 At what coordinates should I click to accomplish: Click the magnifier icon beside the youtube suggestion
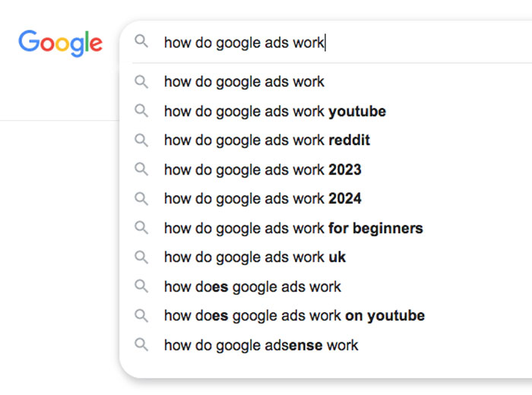141,111
